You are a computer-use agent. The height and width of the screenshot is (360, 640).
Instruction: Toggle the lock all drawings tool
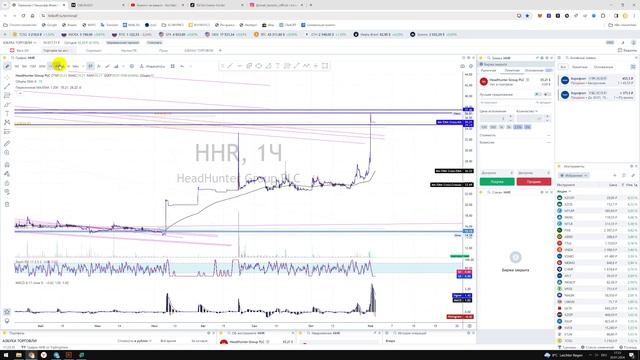tap(7, 183)
